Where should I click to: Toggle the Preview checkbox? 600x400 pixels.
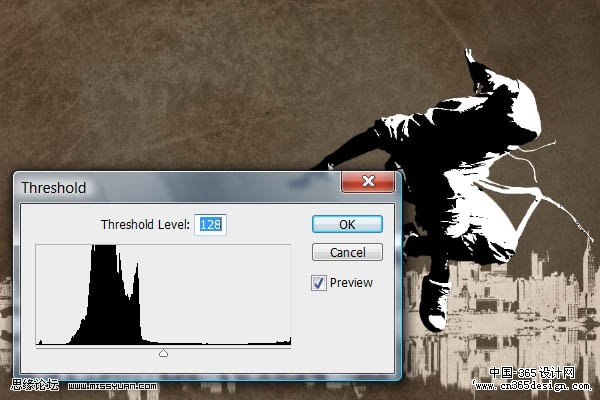319,283
